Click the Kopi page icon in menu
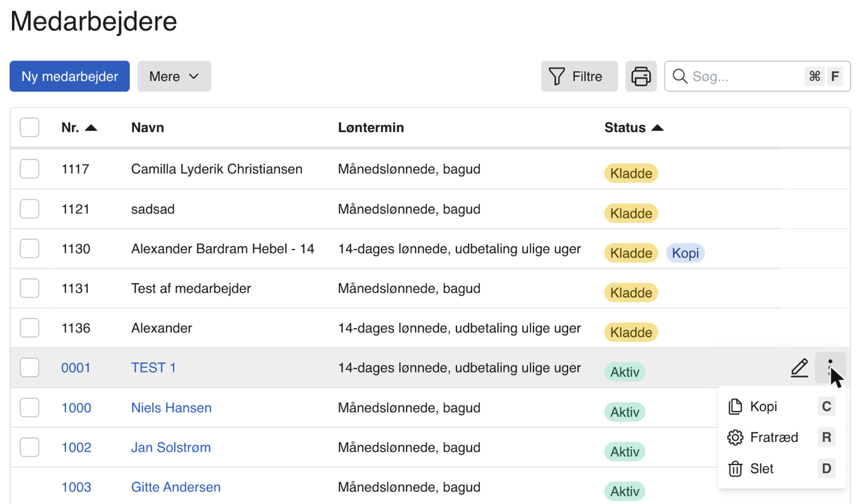Screen dimensions: 862x504 735,406
